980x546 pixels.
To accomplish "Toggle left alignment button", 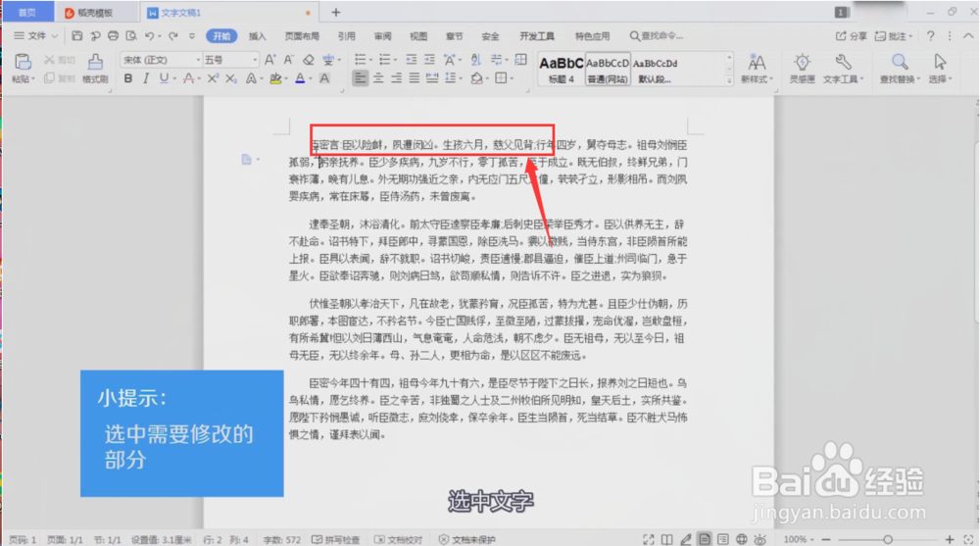I will 360,78.
